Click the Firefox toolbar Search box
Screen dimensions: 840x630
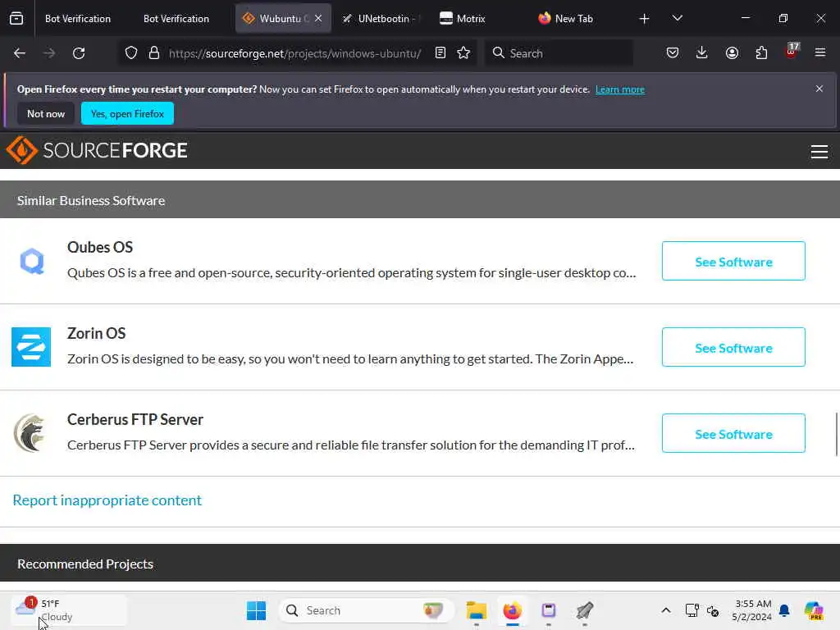(x=559, y=53)
